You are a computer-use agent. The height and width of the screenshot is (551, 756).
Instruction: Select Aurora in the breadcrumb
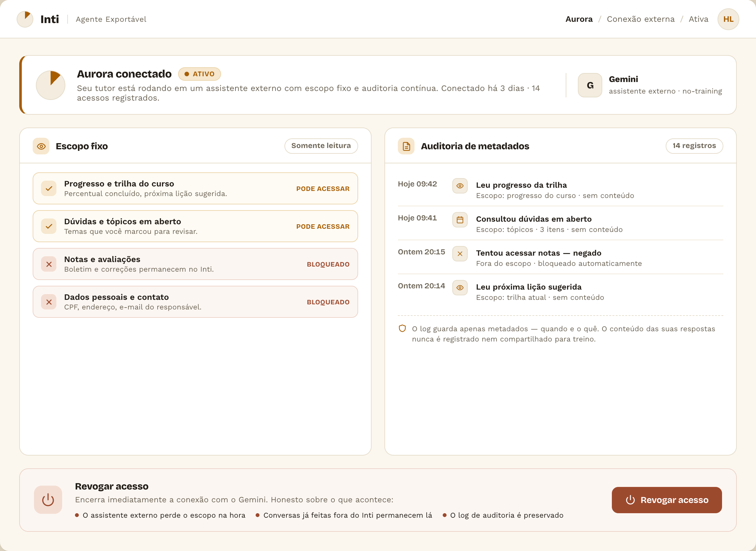click(579, 19)
